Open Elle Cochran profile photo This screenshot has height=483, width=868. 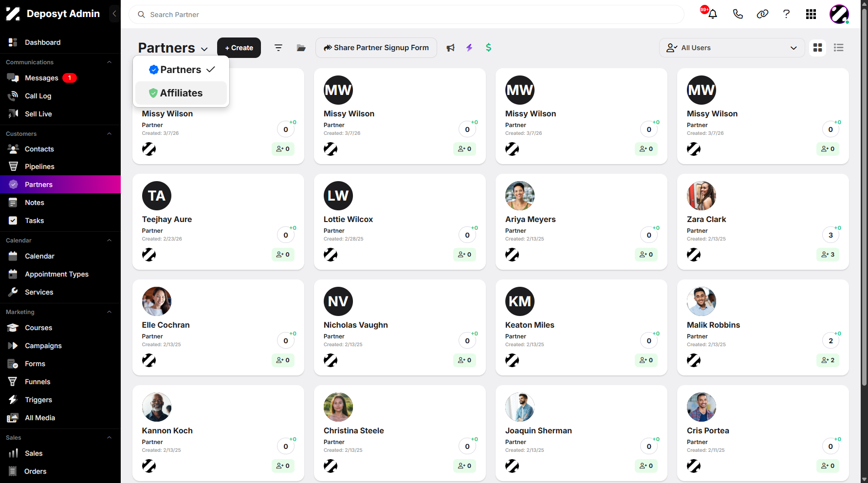(x=157, y=301)
